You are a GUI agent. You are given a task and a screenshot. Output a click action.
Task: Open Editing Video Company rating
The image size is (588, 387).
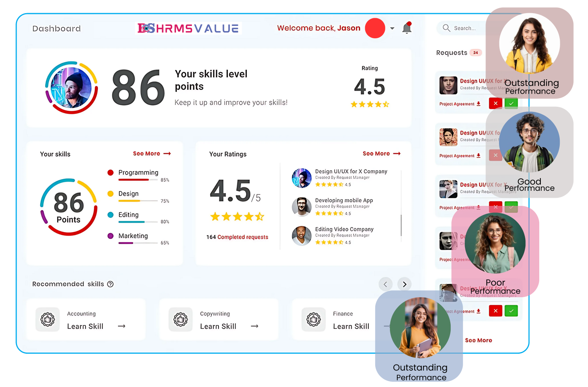pos(344,229)
